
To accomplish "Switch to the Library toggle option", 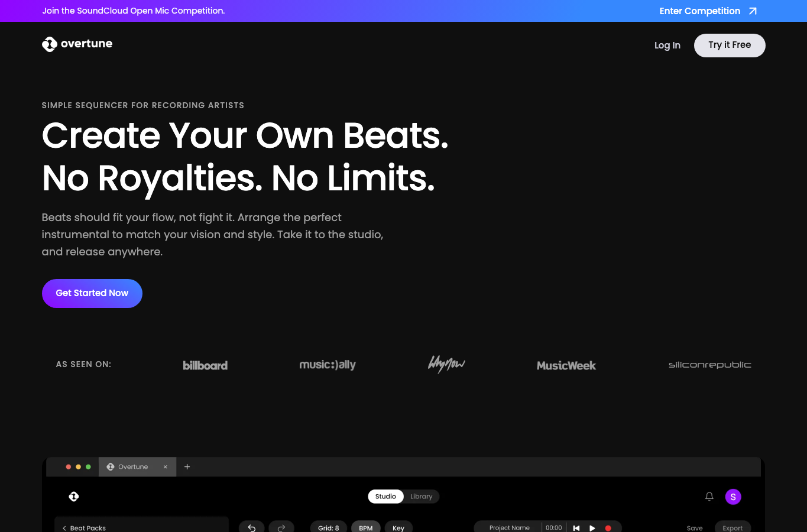I will (x=422, y=497).
